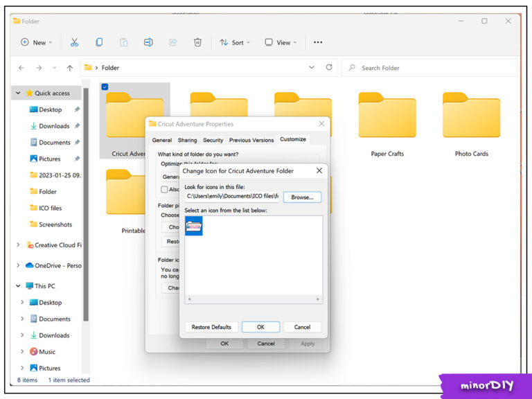The image size is (532, 399).
Task: Expand Downloads under This PC
Action: (x=22, y=335)
